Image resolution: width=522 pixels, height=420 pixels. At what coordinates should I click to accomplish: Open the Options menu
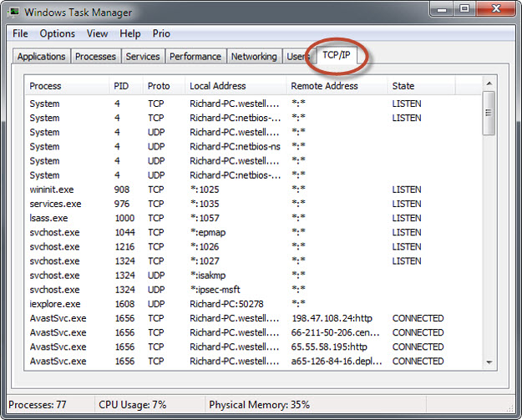pyautogui.click(x=58, y=33)
